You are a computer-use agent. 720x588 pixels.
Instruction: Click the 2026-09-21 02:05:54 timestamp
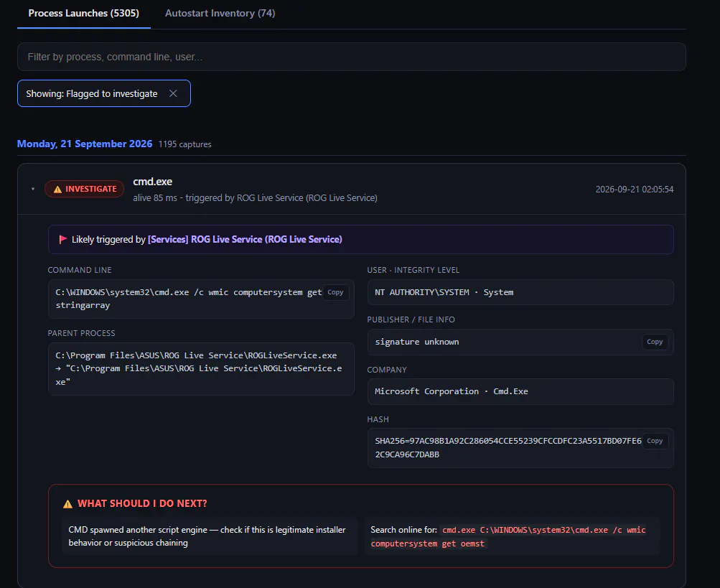click(634, 190)
